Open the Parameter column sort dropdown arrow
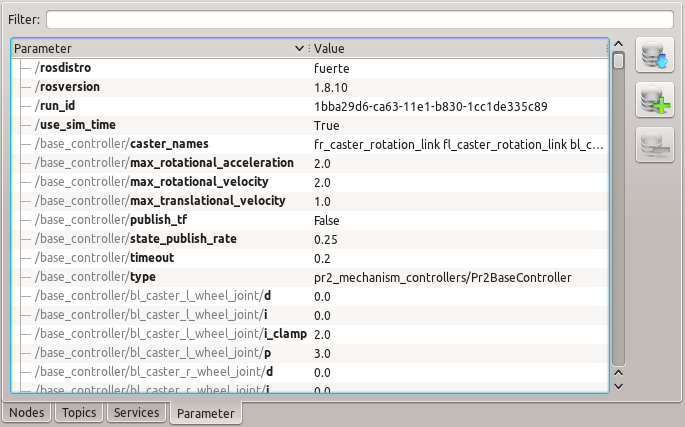The width and height of the screenshot is (685, 427). 300,48
